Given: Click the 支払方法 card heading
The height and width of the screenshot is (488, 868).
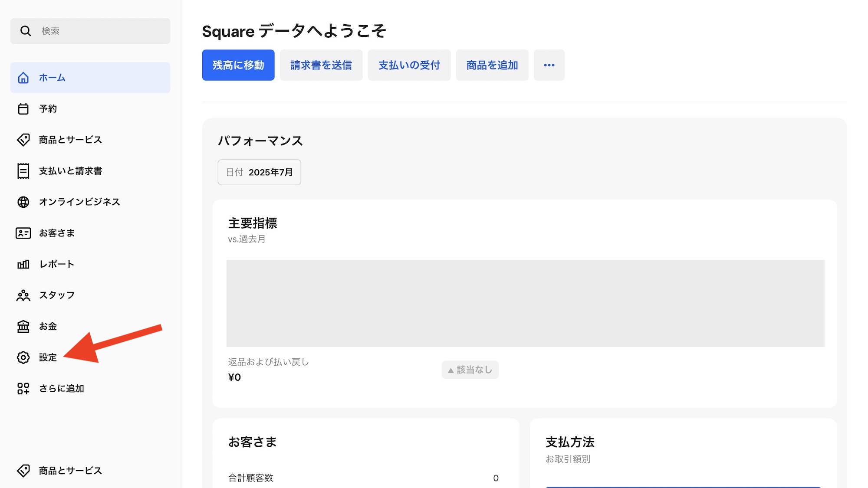Looking at the screenshot, I should [x=570, y=442].
